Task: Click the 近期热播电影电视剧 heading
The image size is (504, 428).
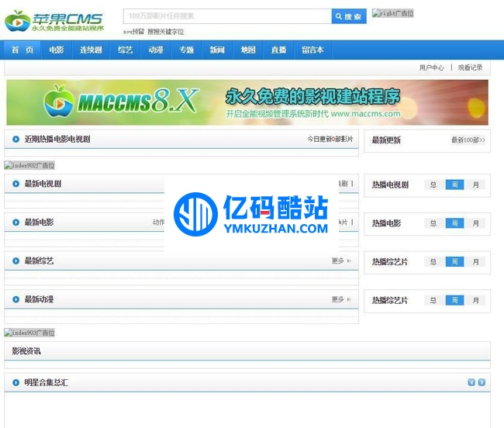Action: click(x=57, y=139)
